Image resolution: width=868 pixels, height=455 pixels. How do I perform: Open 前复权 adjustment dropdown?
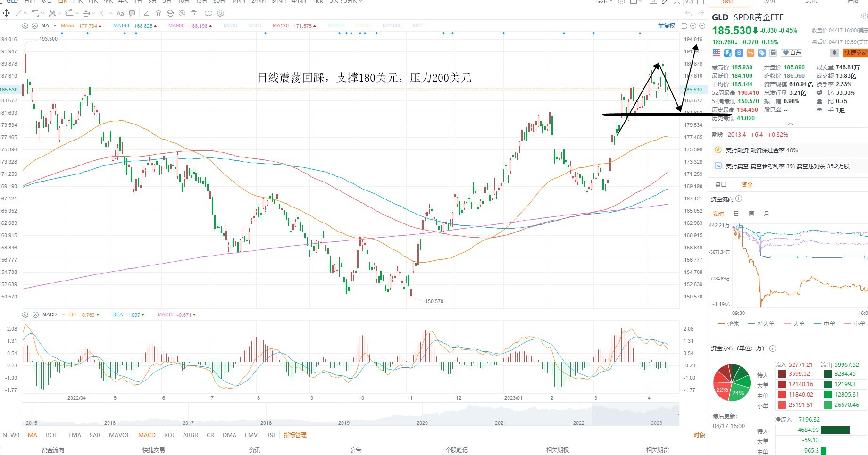667,26
